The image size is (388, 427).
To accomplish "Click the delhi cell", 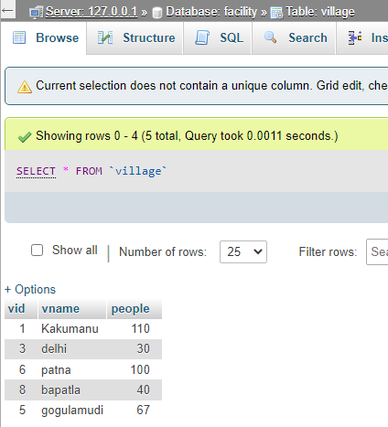I will coord(54,349).
